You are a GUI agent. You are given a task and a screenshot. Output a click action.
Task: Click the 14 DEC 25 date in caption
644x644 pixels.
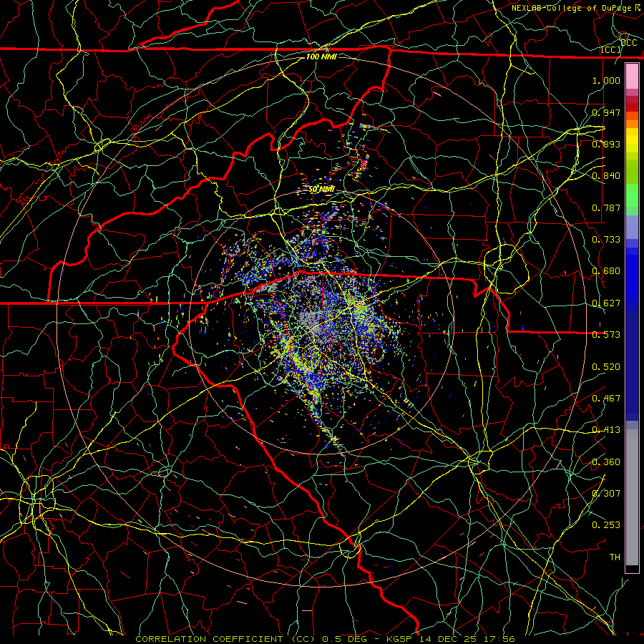tap(448, 639)
